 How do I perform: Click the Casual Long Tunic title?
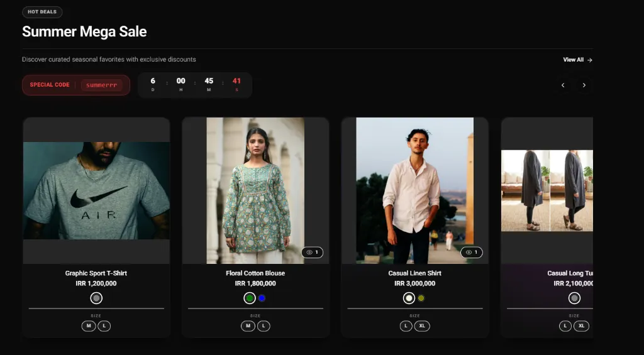coord(570,273)
